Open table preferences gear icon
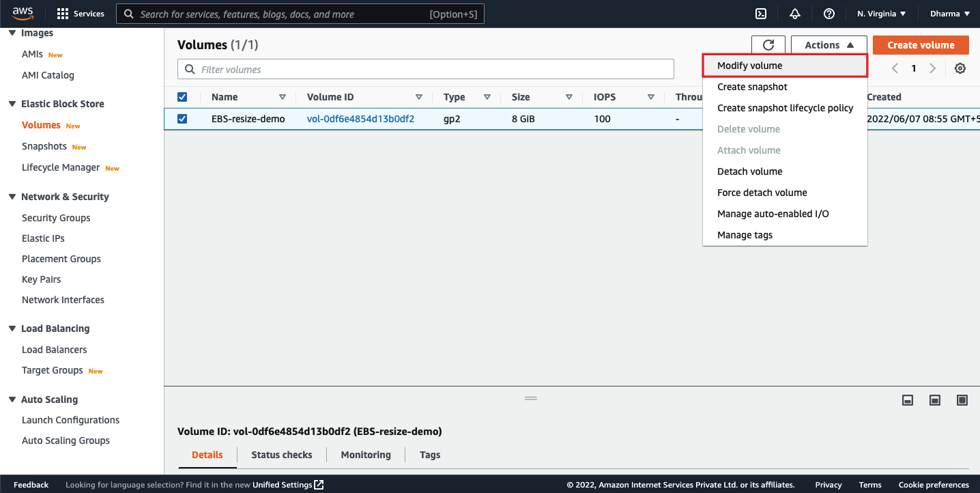Viewport: 980px width, 493px height. point(960,68)
